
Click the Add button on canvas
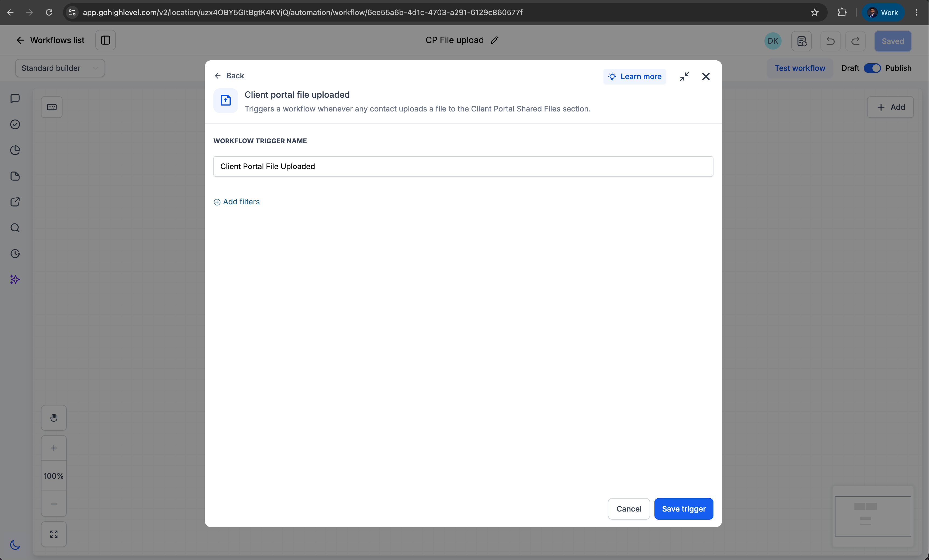click(x=890, y=107)
